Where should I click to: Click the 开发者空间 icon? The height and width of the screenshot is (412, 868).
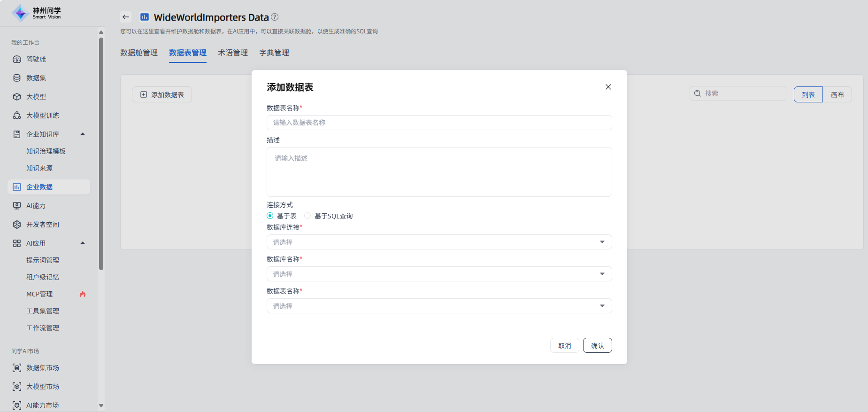(17, 225)
